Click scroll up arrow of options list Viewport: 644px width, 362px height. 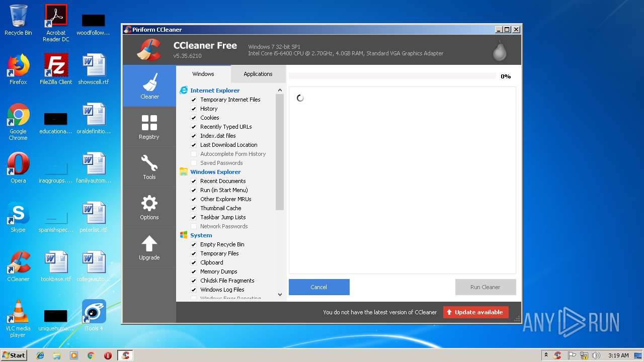[x=280, y=90]
